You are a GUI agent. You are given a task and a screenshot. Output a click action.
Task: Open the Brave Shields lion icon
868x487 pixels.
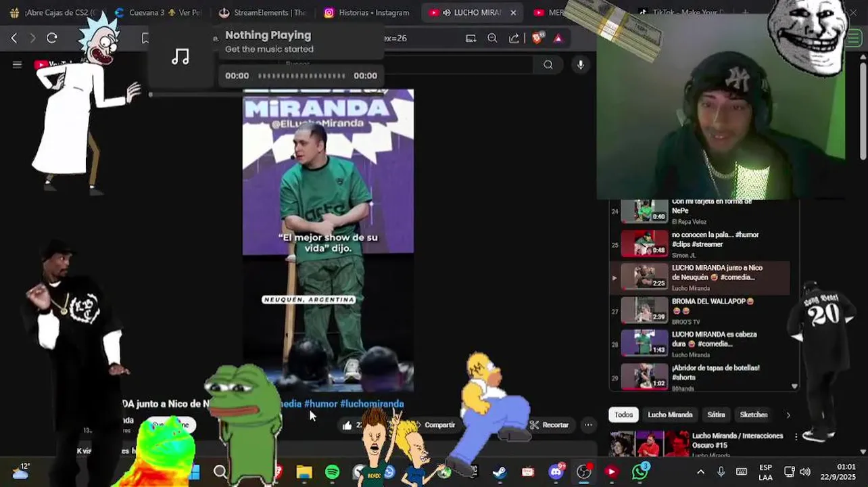click(x=537, y=39)
